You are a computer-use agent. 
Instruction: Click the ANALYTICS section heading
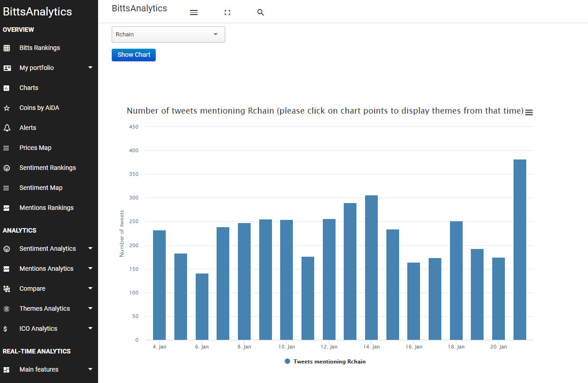[20, 230]
